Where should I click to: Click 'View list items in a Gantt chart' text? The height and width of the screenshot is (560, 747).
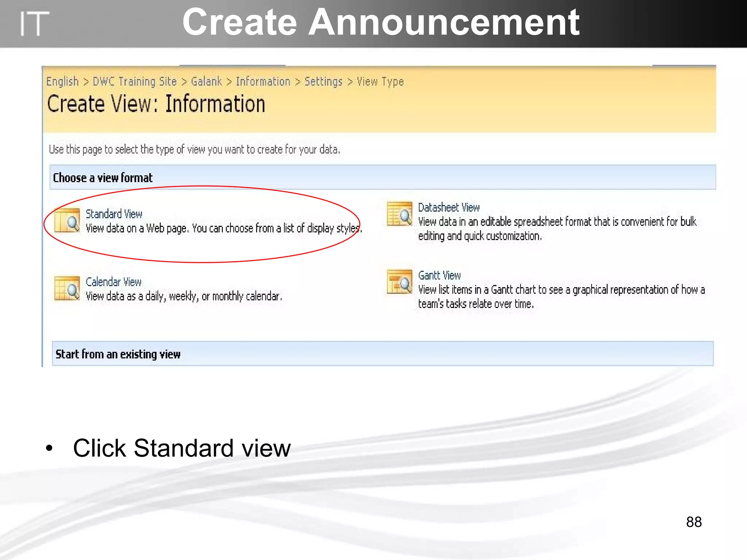(561, 296)
